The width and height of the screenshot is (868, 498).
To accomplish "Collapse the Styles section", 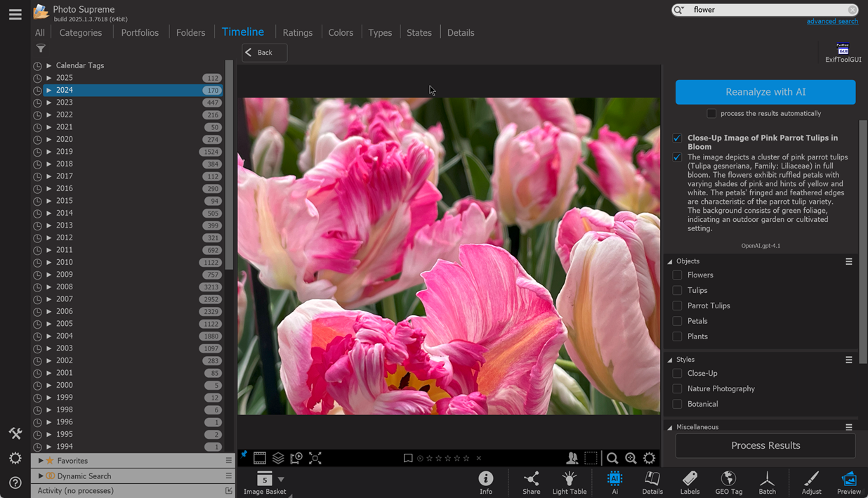I will coord(670,360).
